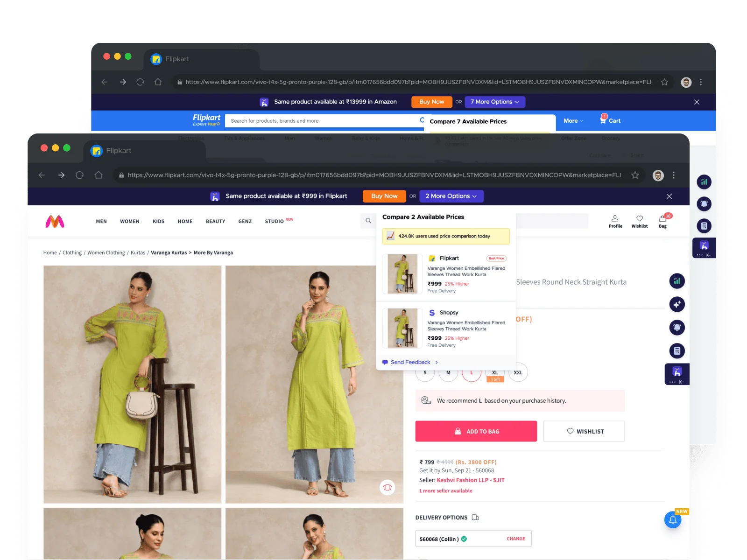
Task: Open the Flipkart 'Best Price' comparison card
Action: (446, 274)
